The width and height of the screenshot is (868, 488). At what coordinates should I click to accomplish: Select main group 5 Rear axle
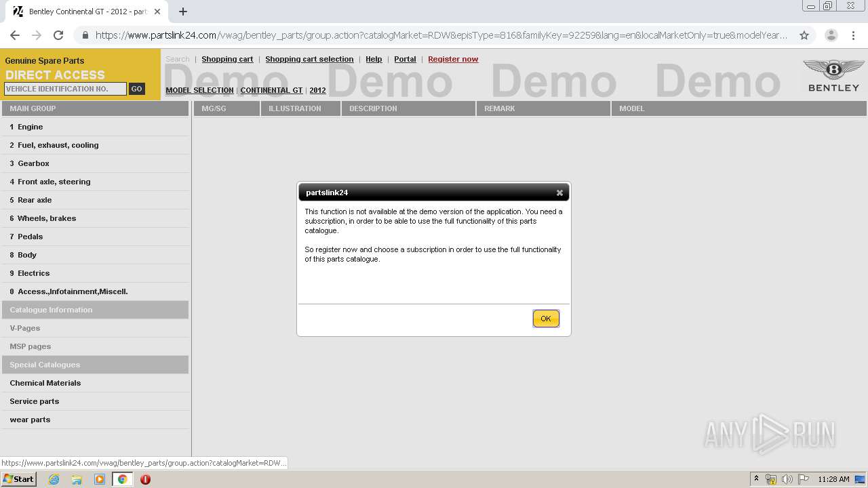pyautogui.click(x=95, y=200)
